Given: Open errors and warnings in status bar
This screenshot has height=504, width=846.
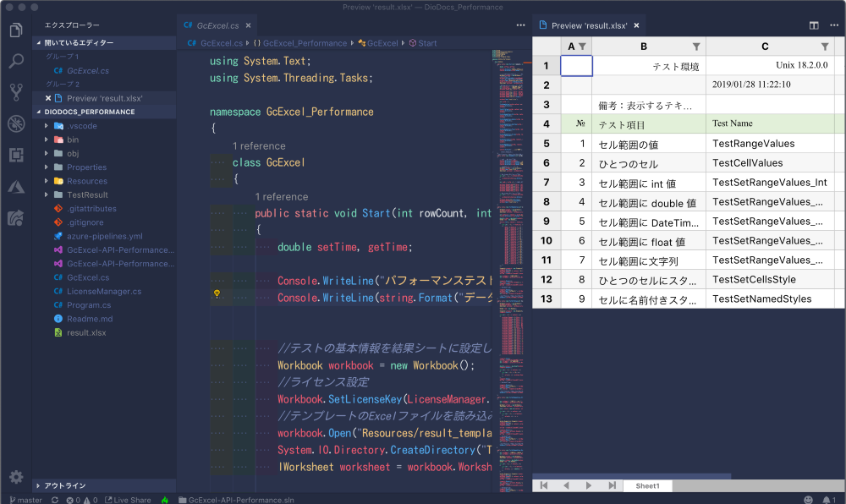Looking at the screenshot, I should 81,500.
